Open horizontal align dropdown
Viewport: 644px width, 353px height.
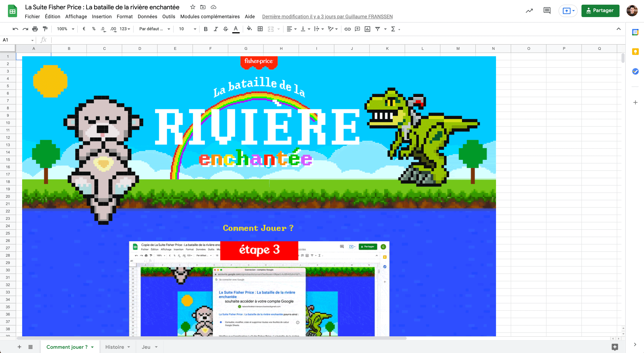(292, 29)
